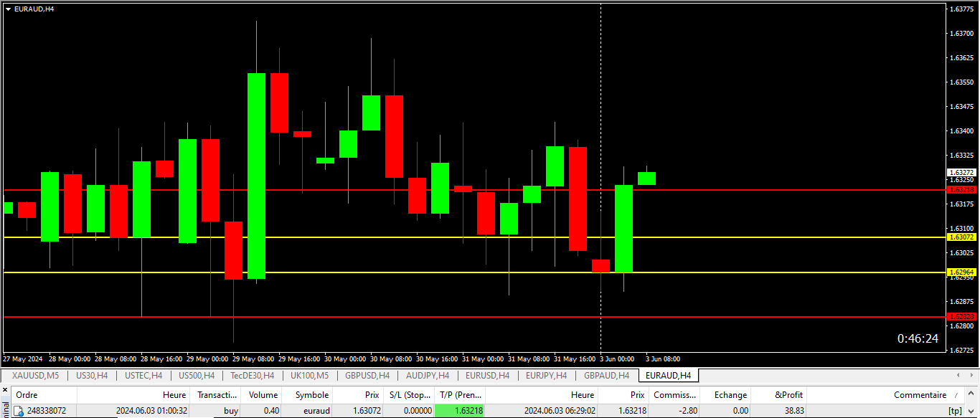Click the open time 2024.06.03 01:00:32

click(x=151, y=411)
